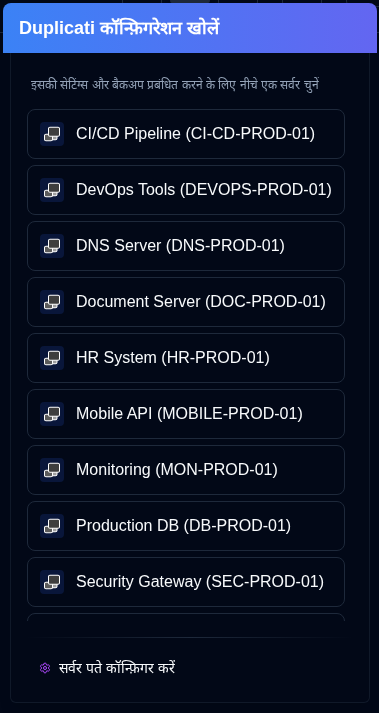Open CI/CD Pipeline (CI-CD-PROD-01) server
This screenshot has width=379, height=713.
pyautogui.click(x=186, y=134)
